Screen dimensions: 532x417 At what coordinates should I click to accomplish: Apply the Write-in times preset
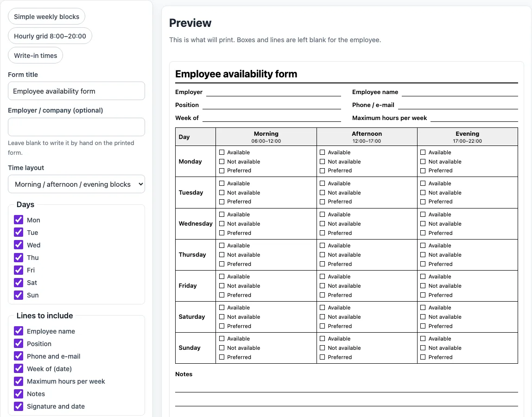(35, 55)
